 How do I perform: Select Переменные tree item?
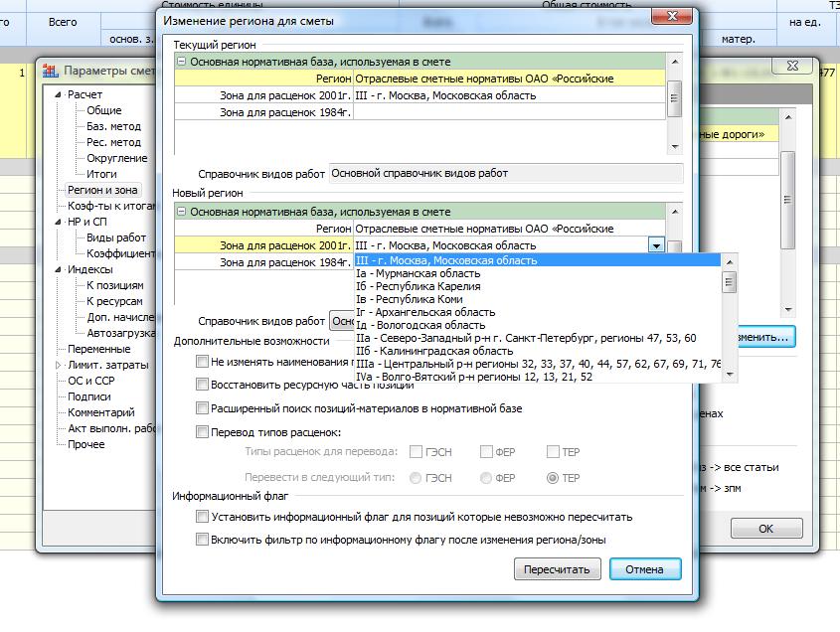99,349
